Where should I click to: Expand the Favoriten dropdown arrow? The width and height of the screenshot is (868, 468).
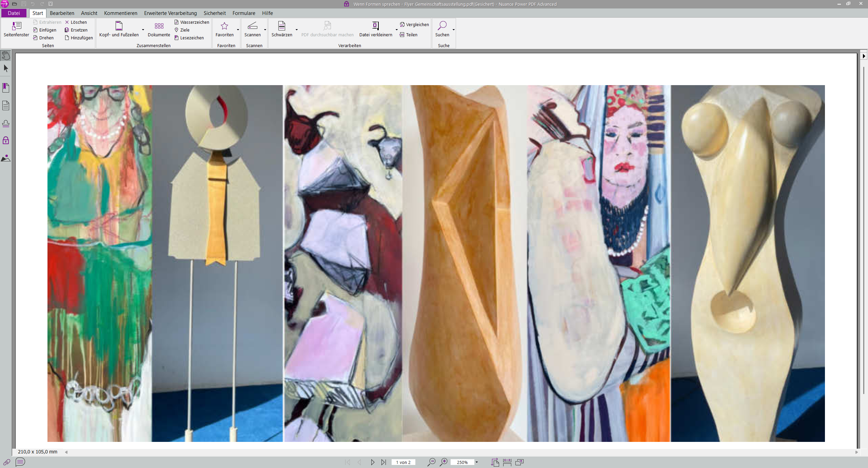[238, 30]
